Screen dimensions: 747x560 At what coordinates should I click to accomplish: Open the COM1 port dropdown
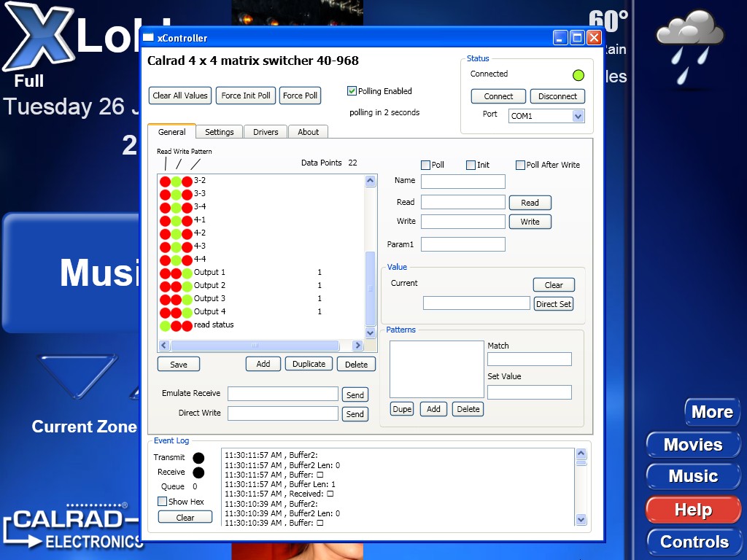pos(578,116)
